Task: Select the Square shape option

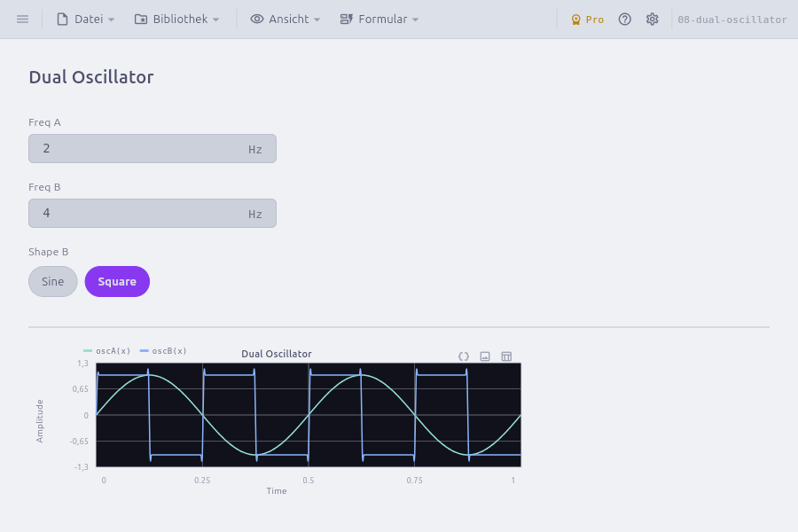Action: click(x=117, y=282)
